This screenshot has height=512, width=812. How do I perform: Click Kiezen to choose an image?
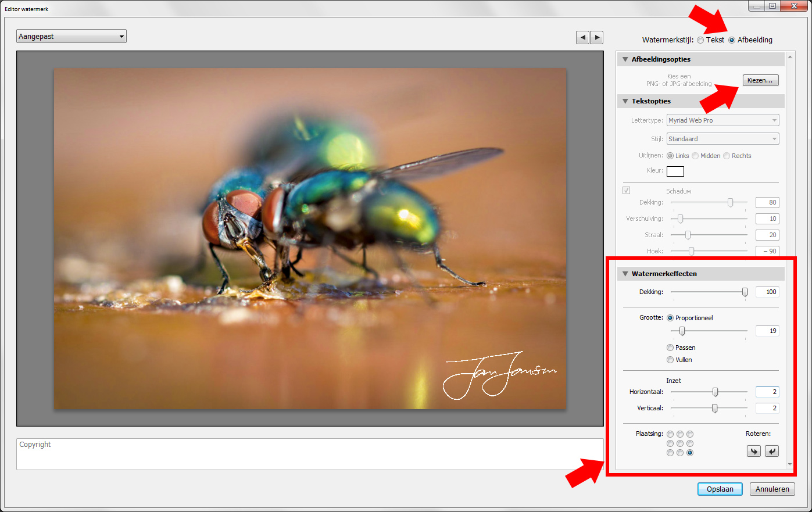point(760,80)
